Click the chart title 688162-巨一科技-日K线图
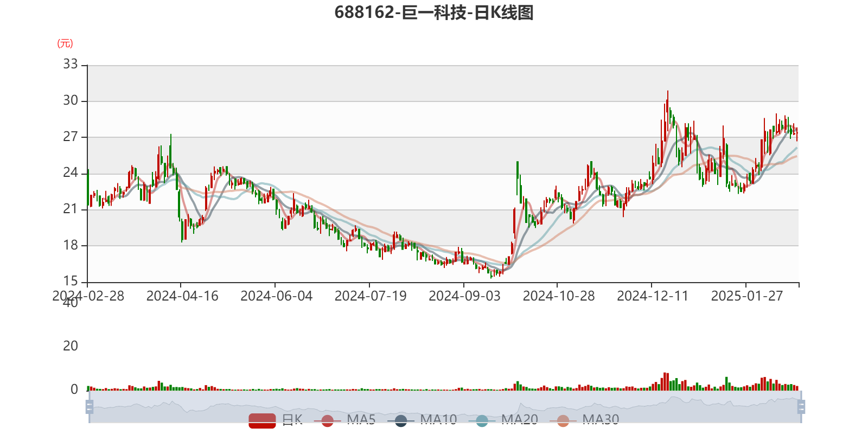868x434 pixels. (x=434, y=12)
